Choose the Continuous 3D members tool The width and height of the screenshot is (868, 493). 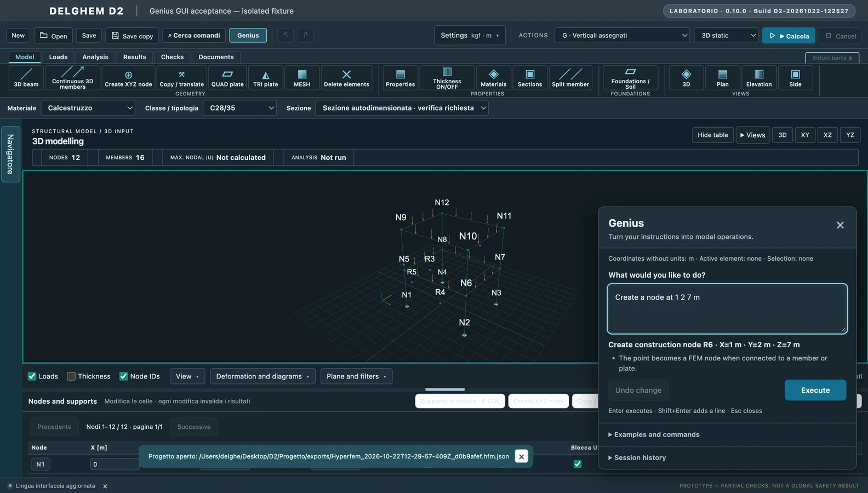pos(73,77)
